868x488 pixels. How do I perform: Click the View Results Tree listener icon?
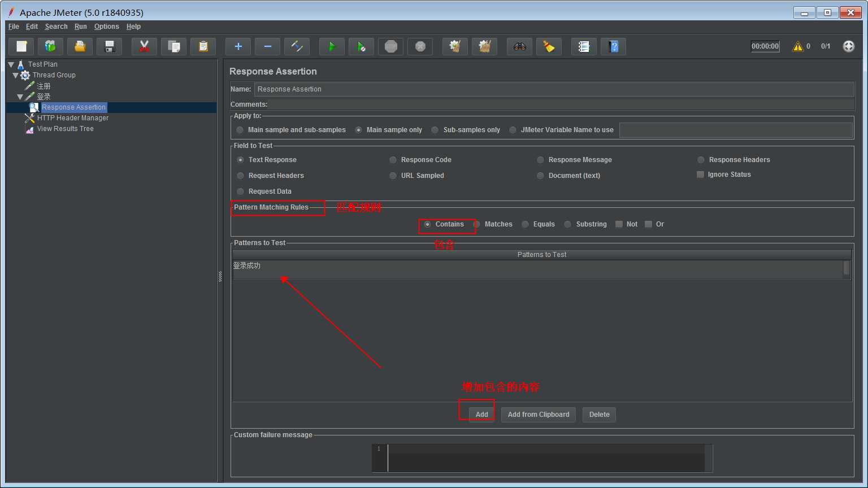point(29,129)
